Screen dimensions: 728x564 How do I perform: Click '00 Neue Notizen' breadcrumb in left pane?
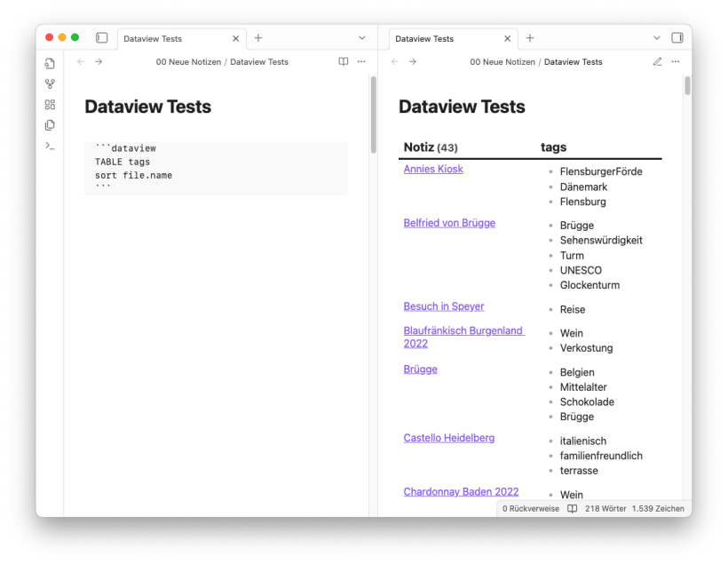(188, 62)
